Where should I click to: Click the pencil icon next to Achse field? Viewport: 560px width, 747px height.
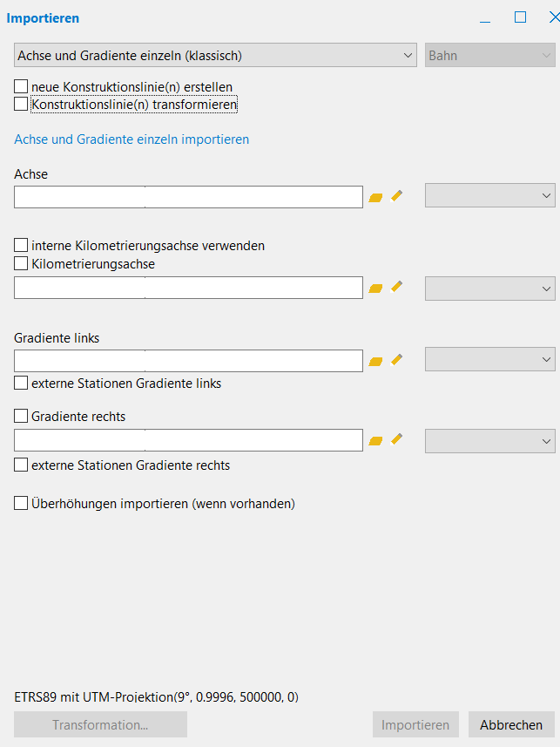[397, 196]
